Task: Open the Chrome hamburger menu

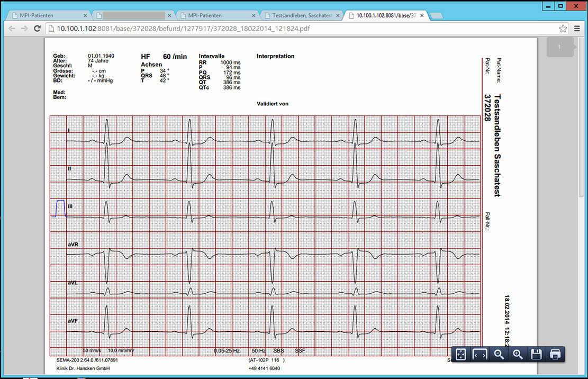Action: pos(577,28)
